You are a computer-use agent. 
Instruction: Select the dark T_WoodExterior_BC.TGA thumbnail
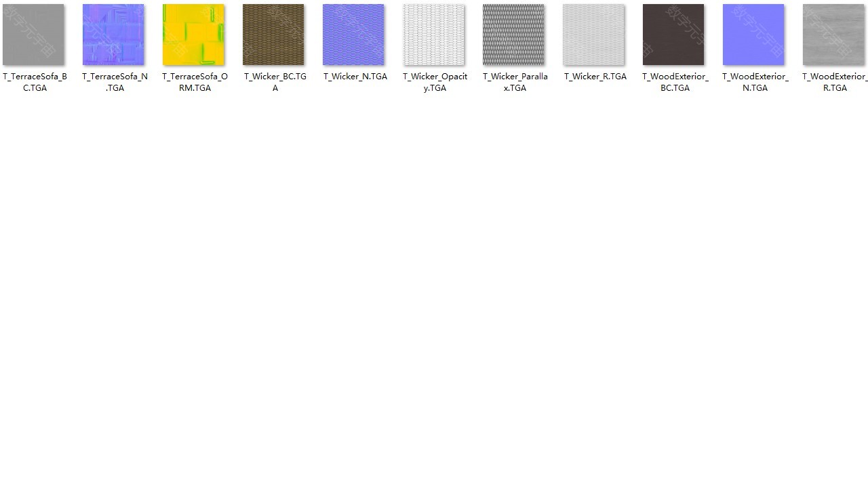(673, 35)
